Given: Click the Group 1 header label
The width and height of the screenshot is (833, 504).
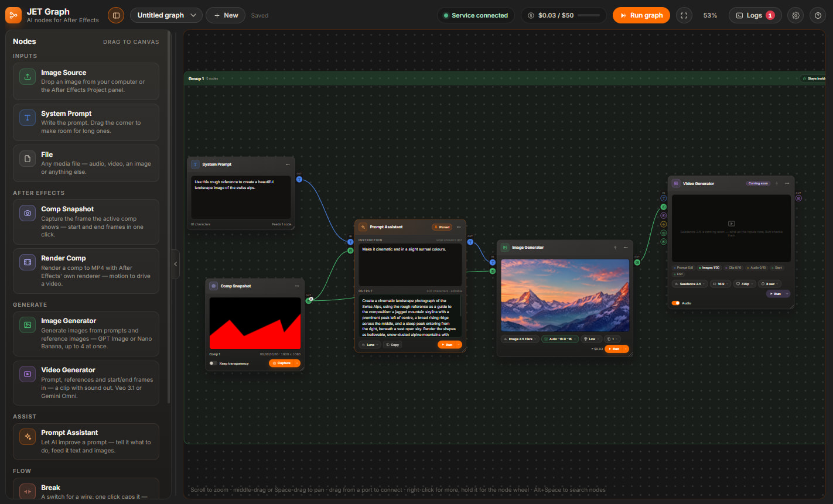Looking at the screenshot, I should coord(196,78).
